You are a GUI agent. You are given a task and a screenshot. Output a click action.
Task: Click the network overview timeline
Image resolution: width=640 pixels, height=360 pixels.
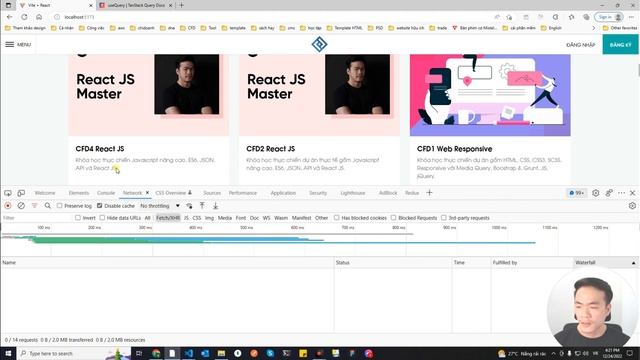(320, 240)
